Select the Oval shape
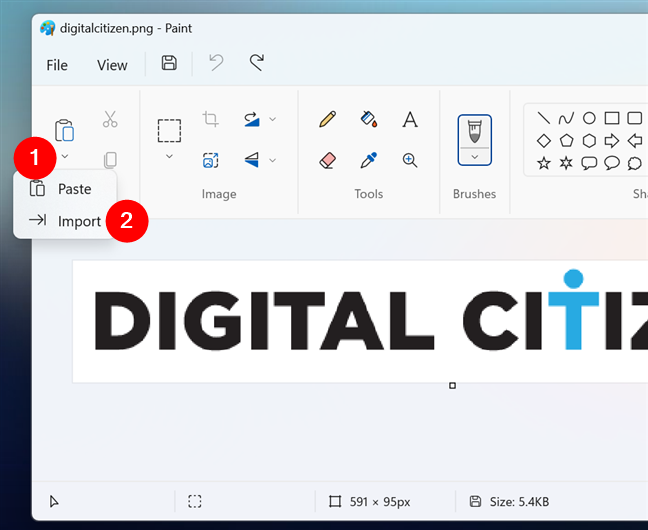Viewport: 648px width, 530px height. click(x=589, y=118)
